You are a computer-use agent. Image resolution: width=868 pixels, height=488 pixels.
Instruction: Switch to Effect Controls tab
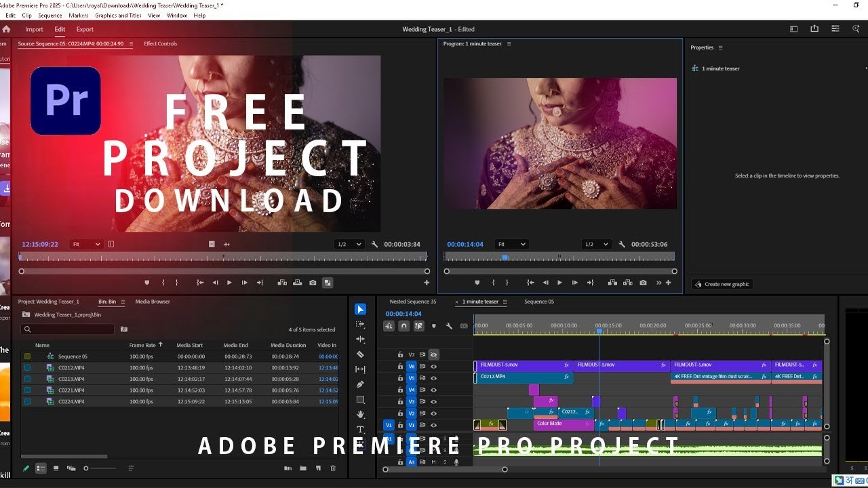point(160,44)
